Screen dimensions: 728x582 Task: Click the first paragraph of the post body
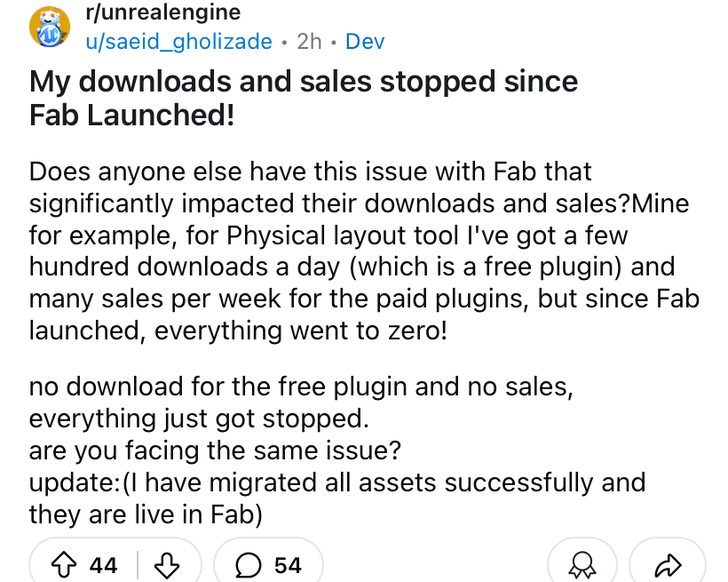[x=364, y=251]
